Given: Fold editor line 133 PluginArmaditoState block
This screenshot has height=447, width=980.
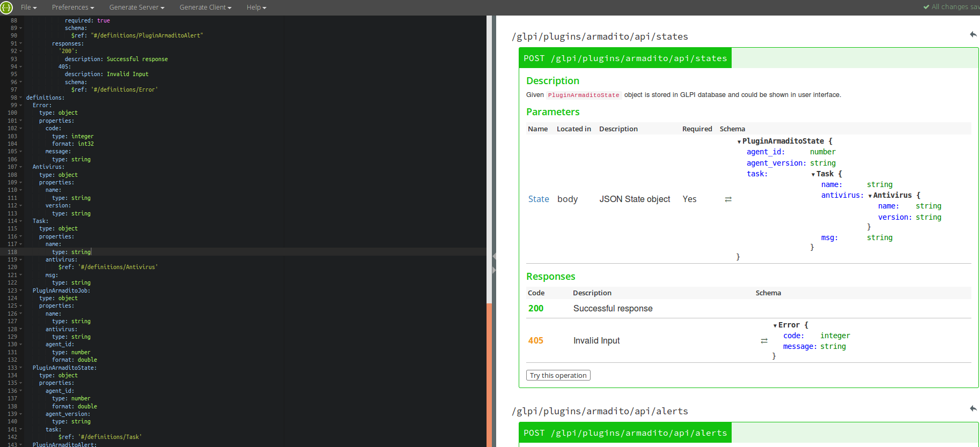Looking at the screenshot, I should click(21, 368).
